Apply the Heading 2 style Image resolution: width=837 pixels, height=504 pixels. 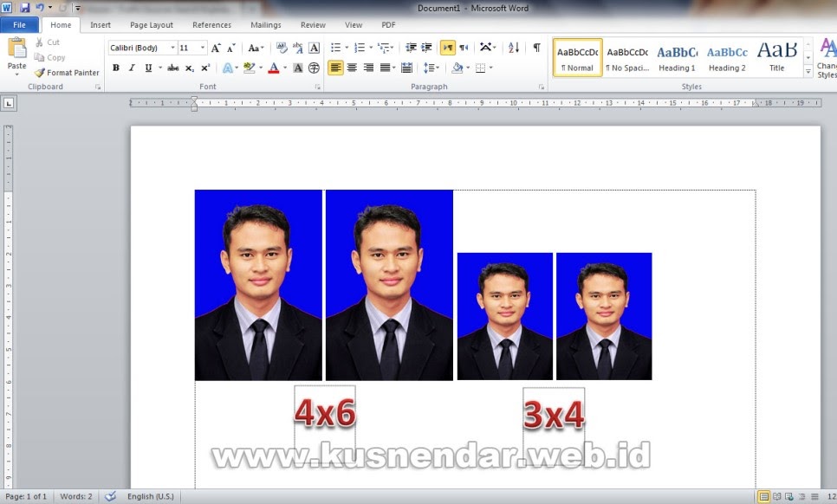tap(727, 58)
